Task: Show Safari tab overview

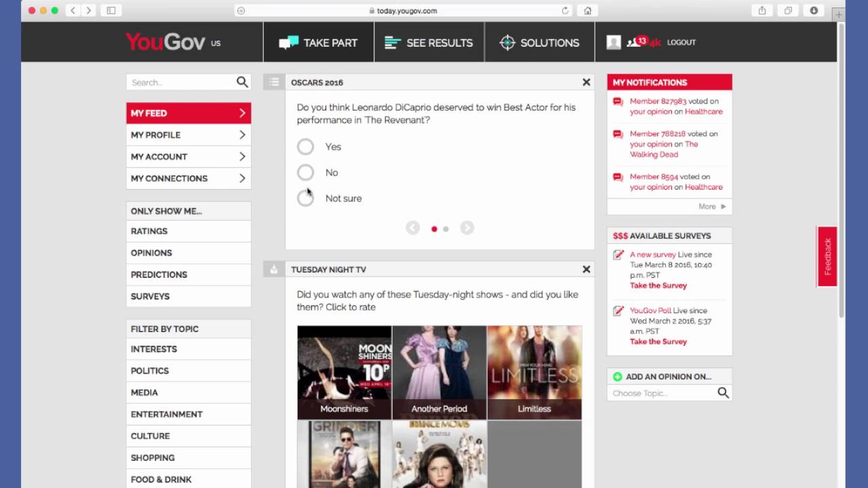Action: click(788, 10)
